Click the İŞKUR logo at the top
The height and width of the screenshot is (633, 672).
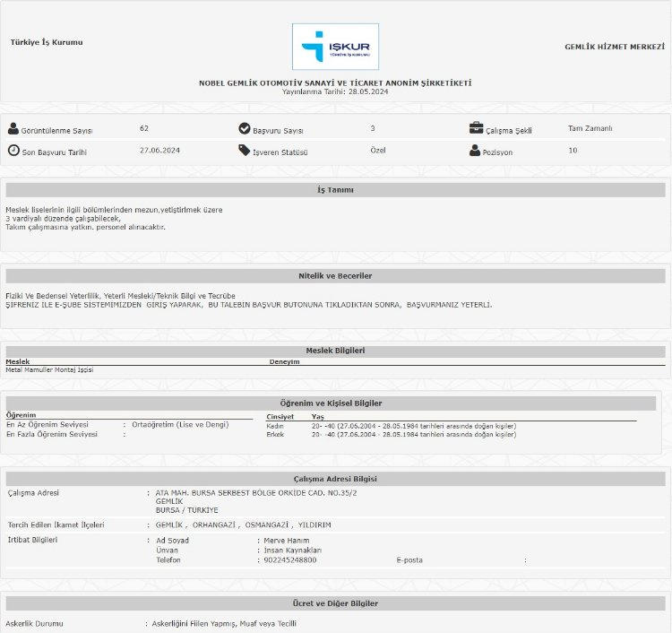click(335, 47)
